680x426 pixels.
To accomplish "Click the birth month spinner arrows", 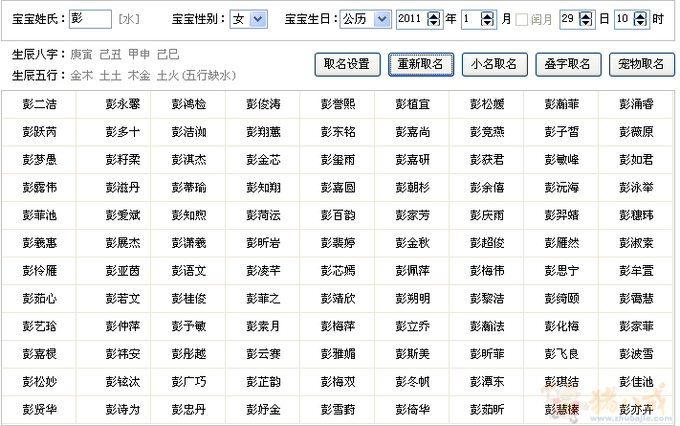I will point(487,19).
